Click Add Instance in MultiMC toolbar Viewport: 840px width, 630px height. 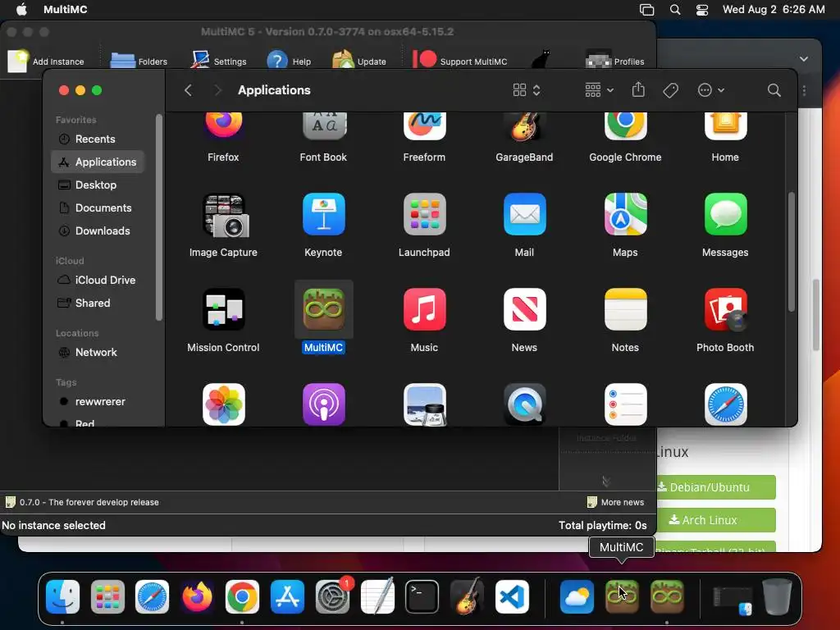click(x=47, y=61)
